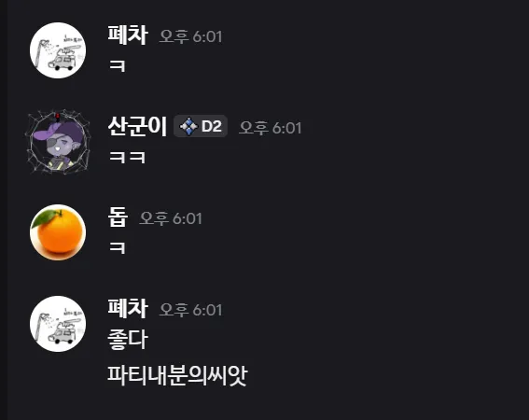Click the timestamp on 폐차's 좋다 message

pos(190,310)
